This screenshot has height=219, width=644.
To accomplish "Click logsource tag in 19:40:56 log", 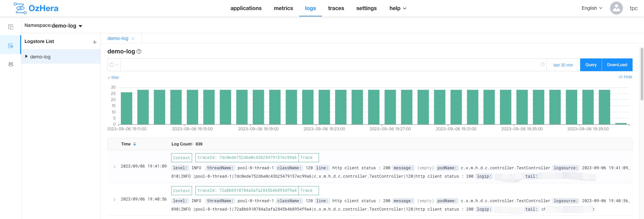I will [566, 201].
